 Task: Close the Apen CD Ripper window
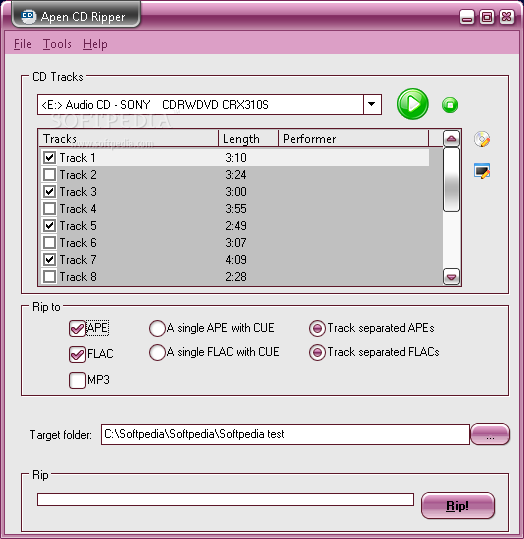507,17
